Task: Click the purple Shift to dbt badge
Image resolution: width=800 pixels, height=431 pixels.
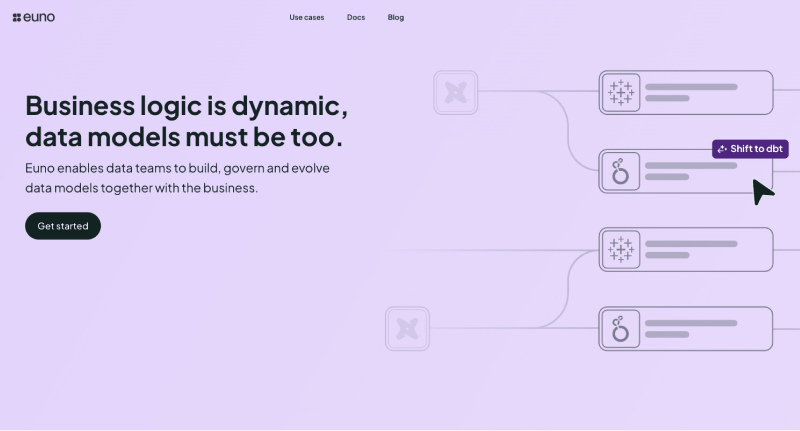Action: [750, 148]
